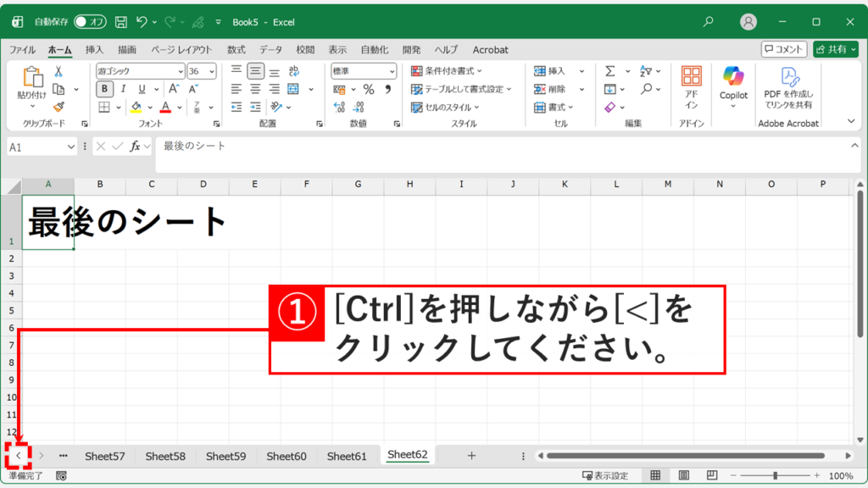Open the font size dropdown
The width and height of the screenshot is (868, 488).
point(212,71)
